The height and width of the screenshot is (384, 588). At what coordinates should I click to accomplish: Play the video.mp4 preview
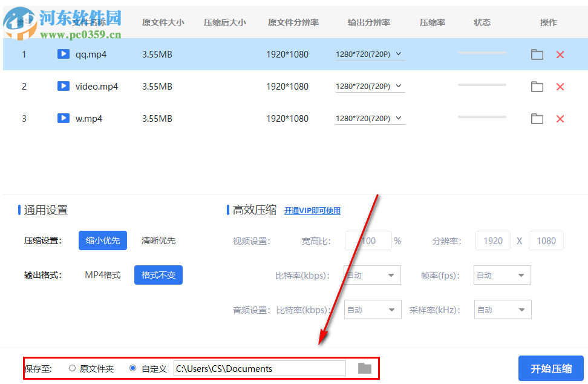[64, 86]
